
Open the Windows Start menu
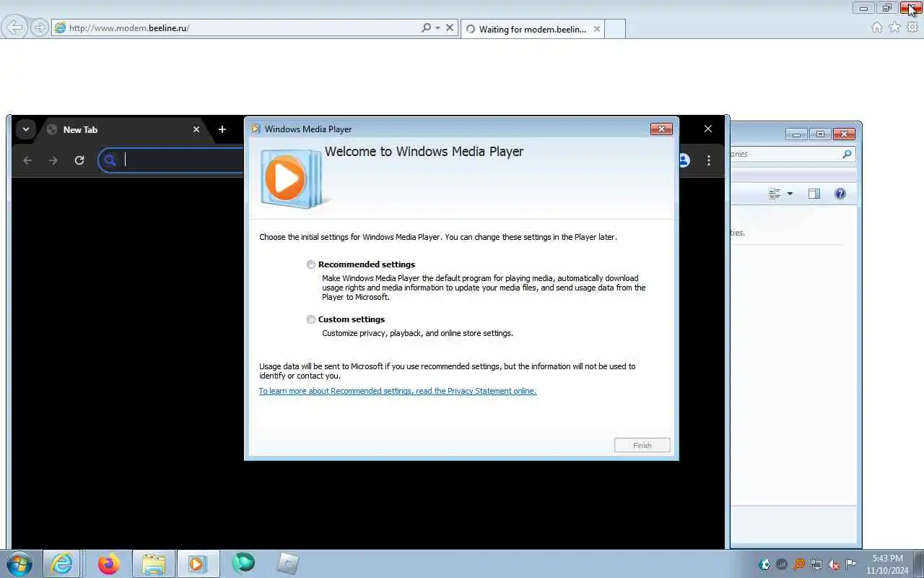[x=18, y=564]
